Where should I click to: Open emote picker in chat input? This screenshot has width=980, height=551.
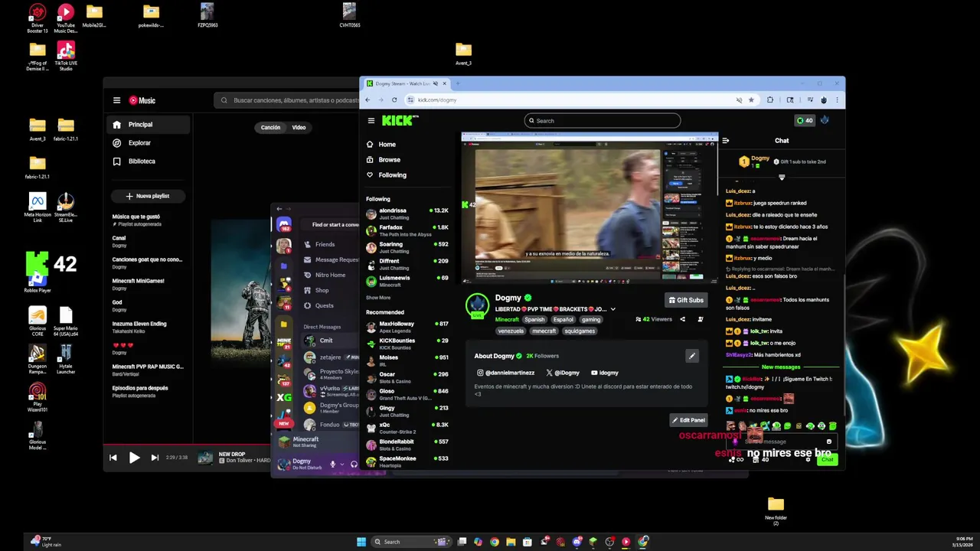point(829,442)
